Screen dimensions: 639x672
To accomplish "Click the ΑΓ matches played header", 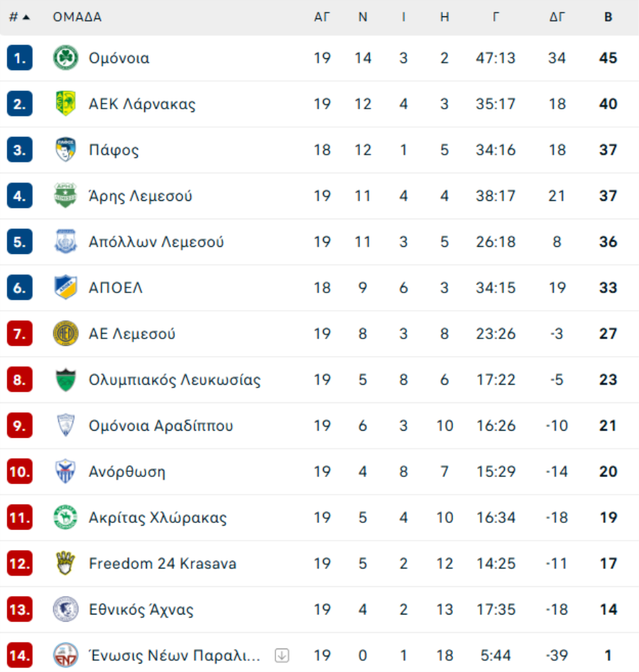I will [x=322, y=17].
